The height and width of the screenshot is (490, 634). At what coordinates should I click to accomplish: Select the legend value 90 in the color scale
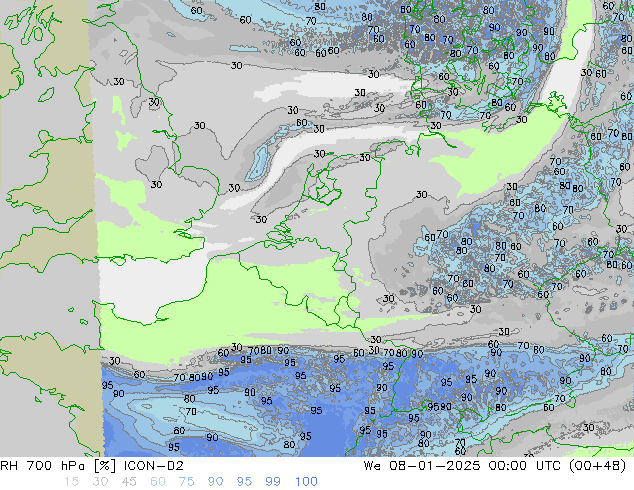215,482
